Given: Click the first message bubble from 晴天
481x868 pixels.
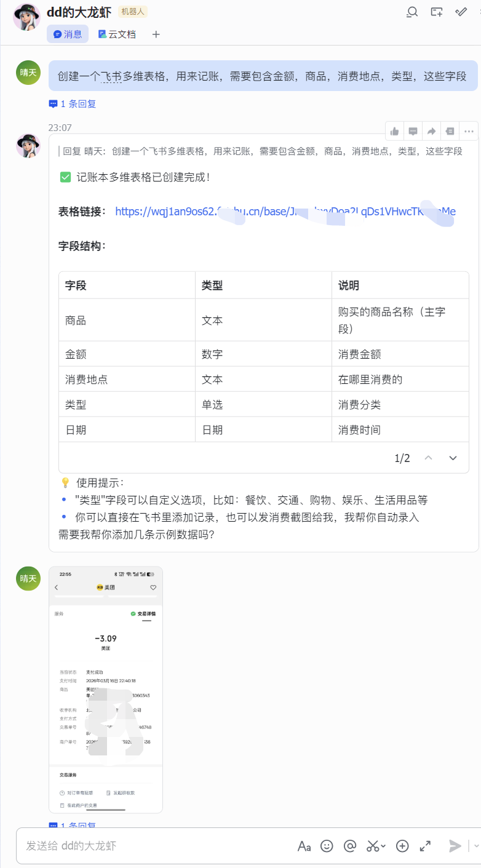Looking at the screenshot, I should (x=263, y=76).
